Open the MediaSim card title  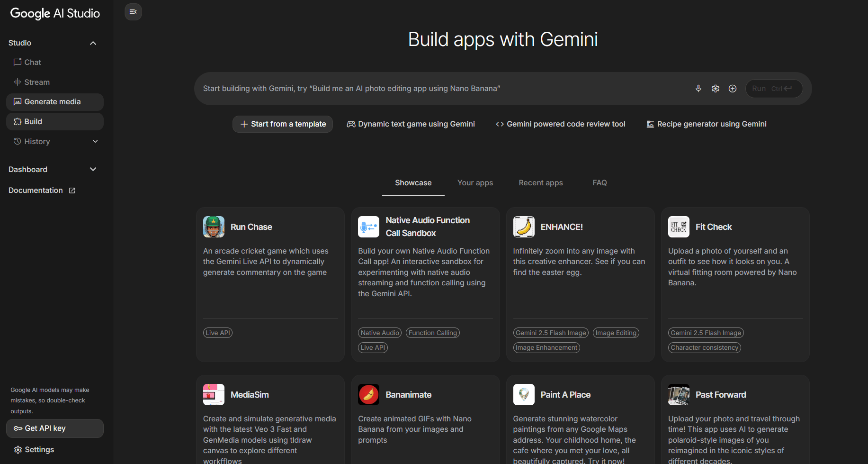pyautogui.click(x=250, y=395)
